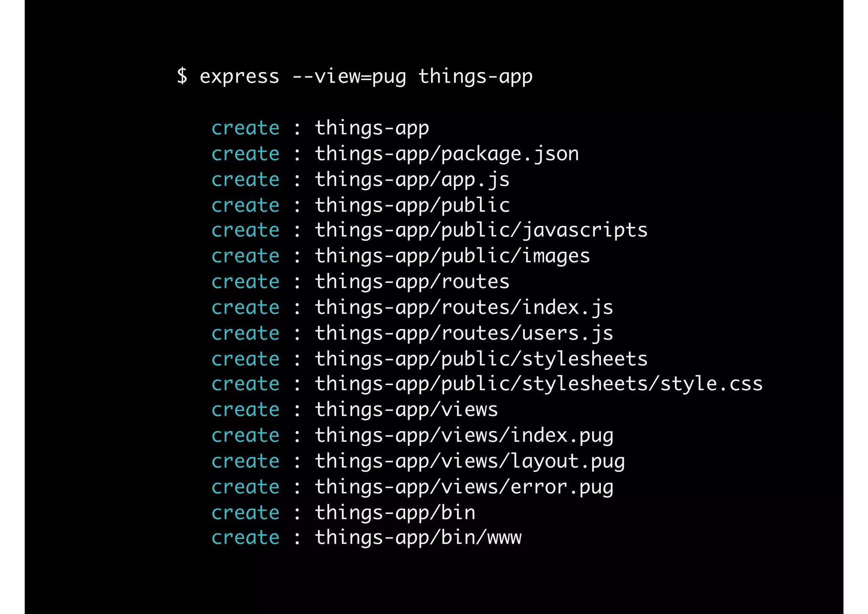
Task: Click the output path 'things-app' alone on first create line
Action: [372, 128]
